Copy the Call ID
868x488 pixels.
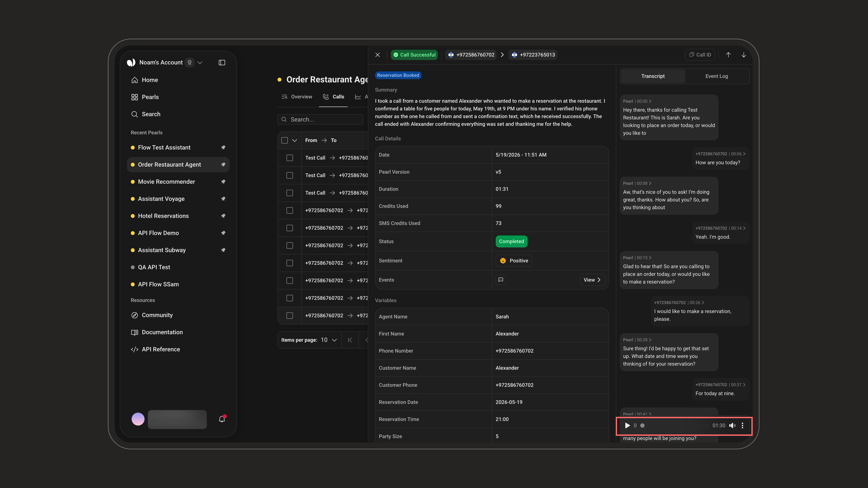pos(700,55)
